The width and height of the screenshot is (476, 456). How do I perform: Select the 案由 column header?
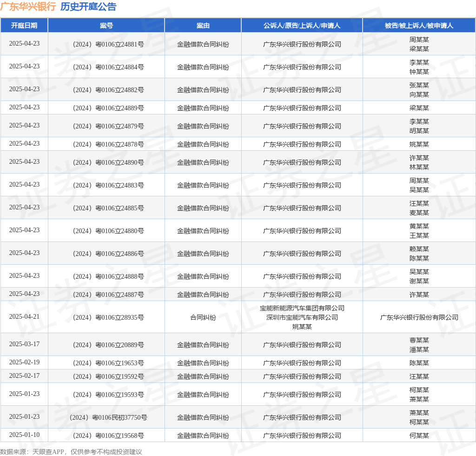click(x=203, y=26)
